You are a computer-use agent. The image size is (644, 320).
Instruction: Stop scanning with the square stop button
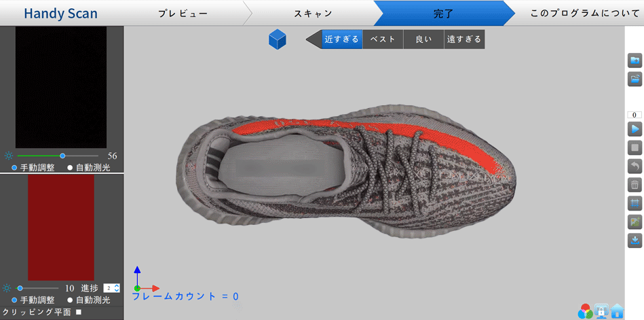point(634,147)
